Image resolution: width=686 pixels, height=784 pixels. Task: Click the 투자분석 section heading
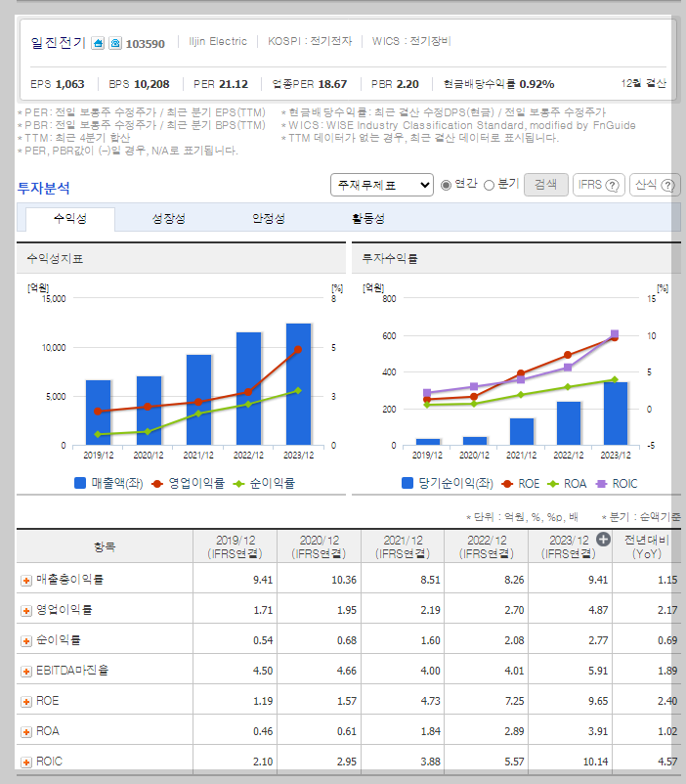click(x=44, y=188)
